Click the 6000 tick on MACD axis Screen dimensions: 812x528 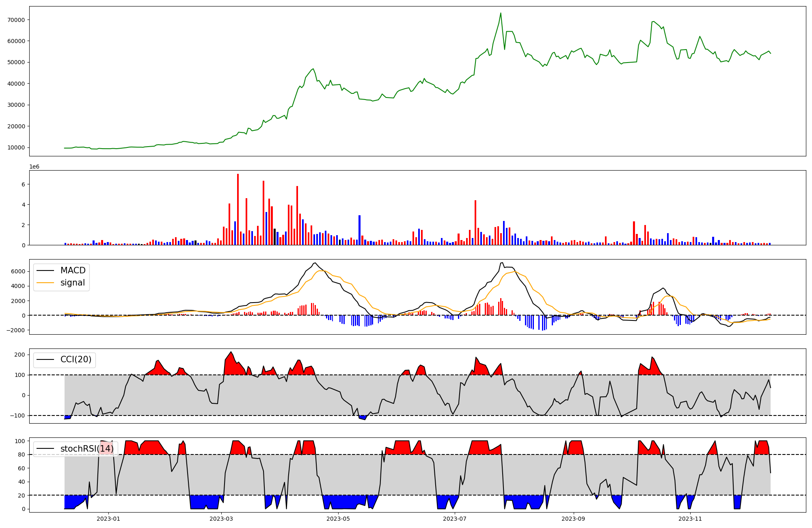tap(18, 271)
